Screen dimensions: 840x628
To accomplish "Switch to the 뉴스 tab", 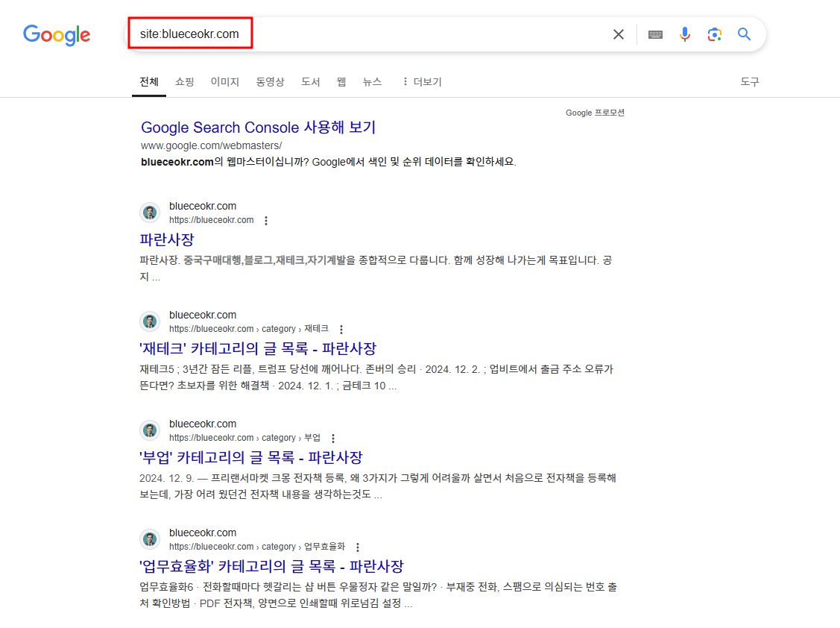I will (372, 81).
